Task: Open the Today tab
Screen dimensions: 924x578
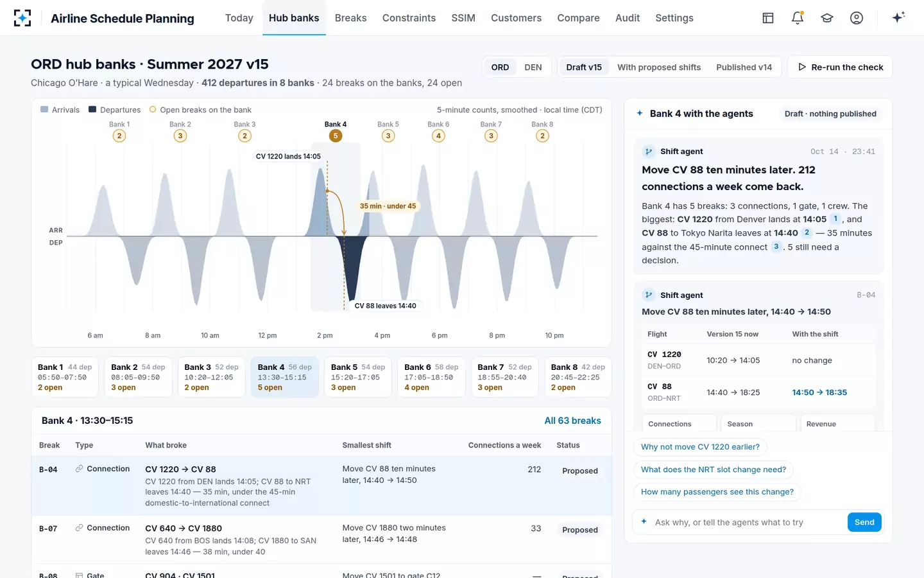Action: point(239,18)
